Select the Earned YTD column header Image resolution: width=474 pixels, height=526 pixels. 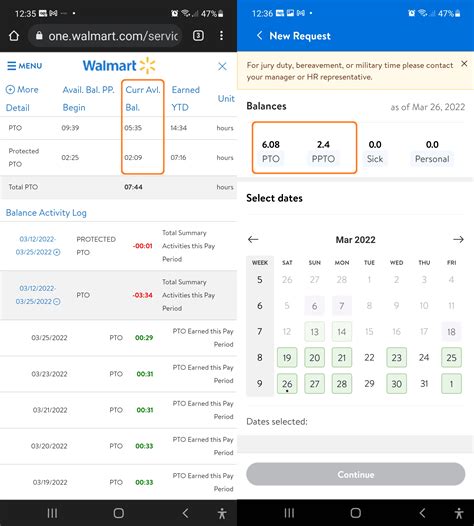[x=186, y=99]
